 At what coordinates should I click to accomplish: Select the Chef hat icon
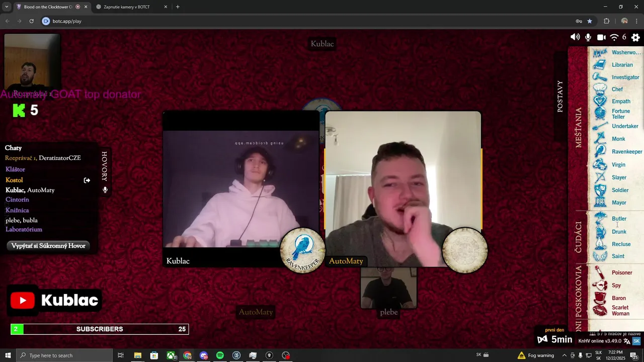pos(600,89)
